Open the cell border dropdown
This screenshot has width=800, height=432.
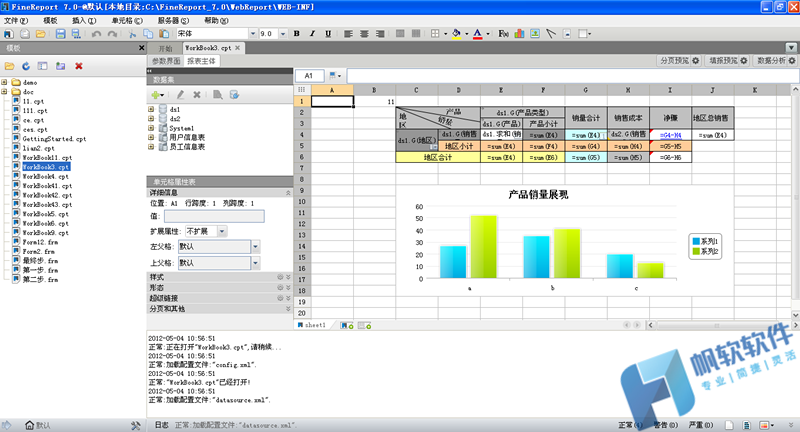[x=445, y=34]
